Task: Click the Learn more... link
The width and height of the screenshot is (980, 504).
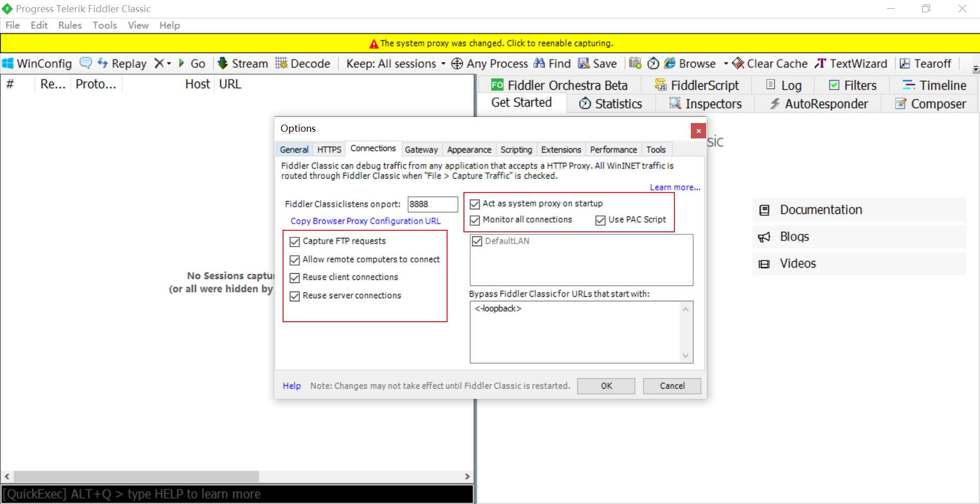Action: 675,187
